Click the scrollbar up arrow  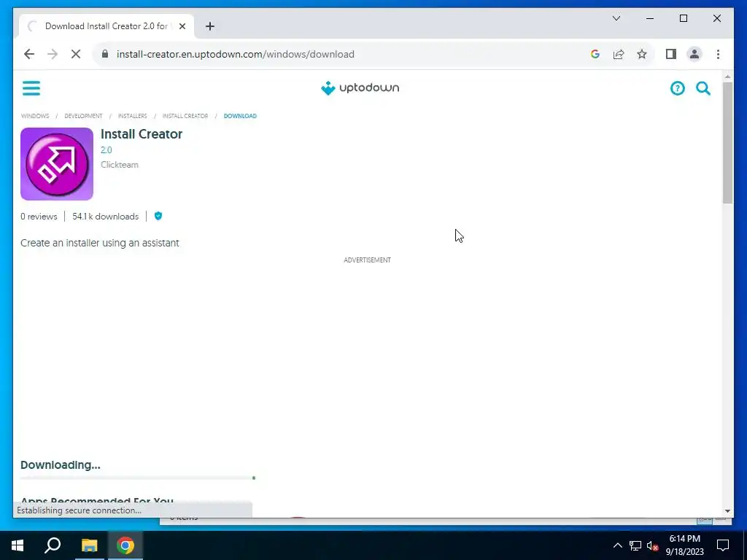[727, 76]
